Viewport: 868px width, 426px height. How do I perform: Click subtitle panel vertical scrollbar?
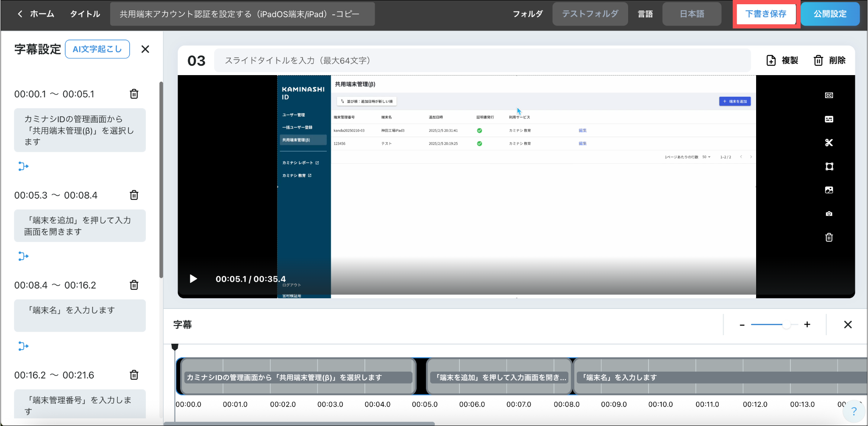coord(161,179)
